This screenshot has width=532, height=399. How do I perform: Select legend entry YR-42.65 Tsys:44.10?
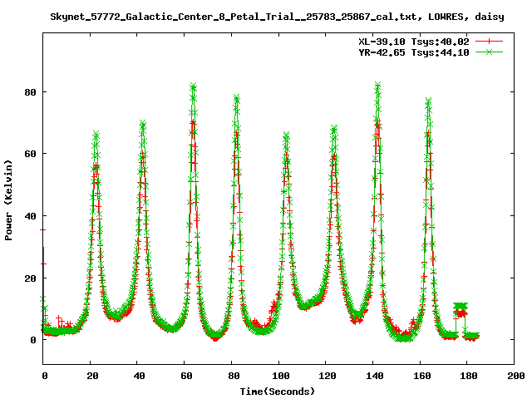point(414,52)
